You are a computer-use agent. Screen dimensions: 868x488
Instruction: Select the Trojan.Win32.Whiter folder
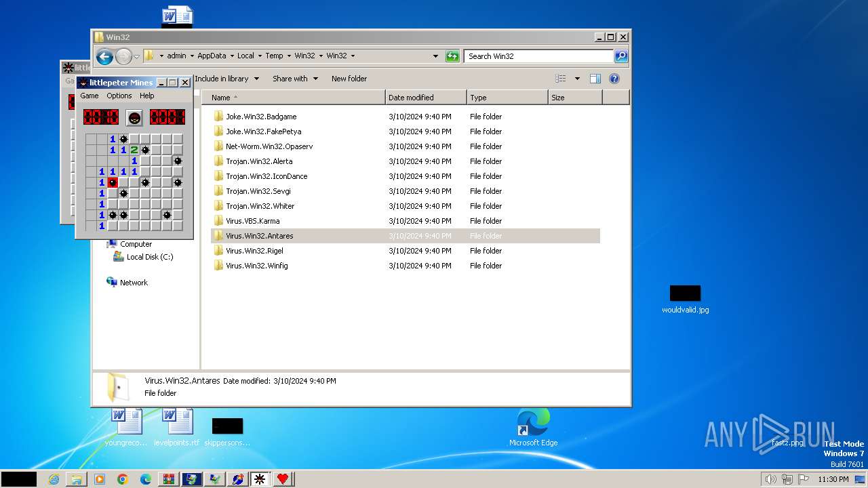(260, 206)
